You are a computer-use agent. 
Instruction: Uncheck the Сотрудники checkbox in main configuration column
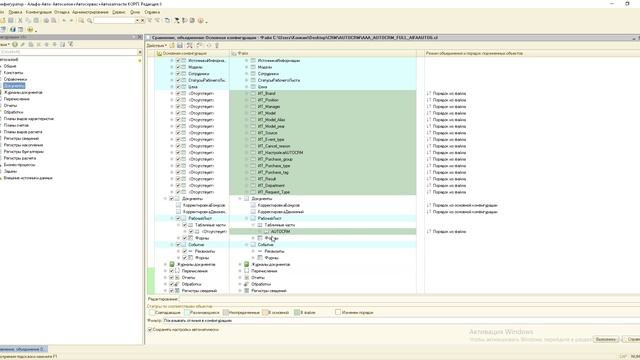pyautogui.click(x=178, y=73)
